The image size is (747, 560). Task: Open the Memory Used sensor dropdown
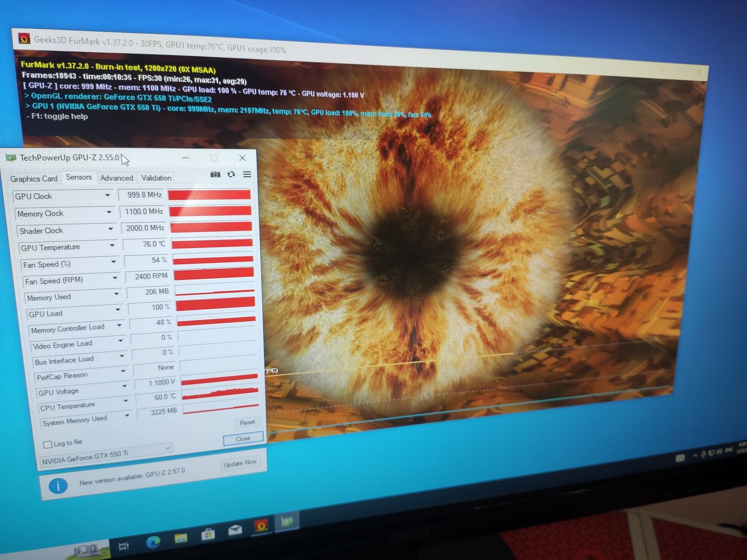coord(117,294)
